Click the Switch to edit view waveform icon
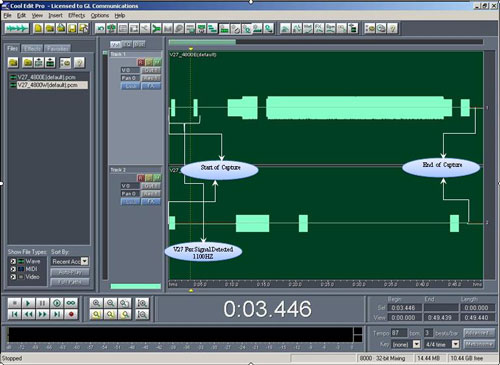 pyautogui.click(x=16, y=29)
